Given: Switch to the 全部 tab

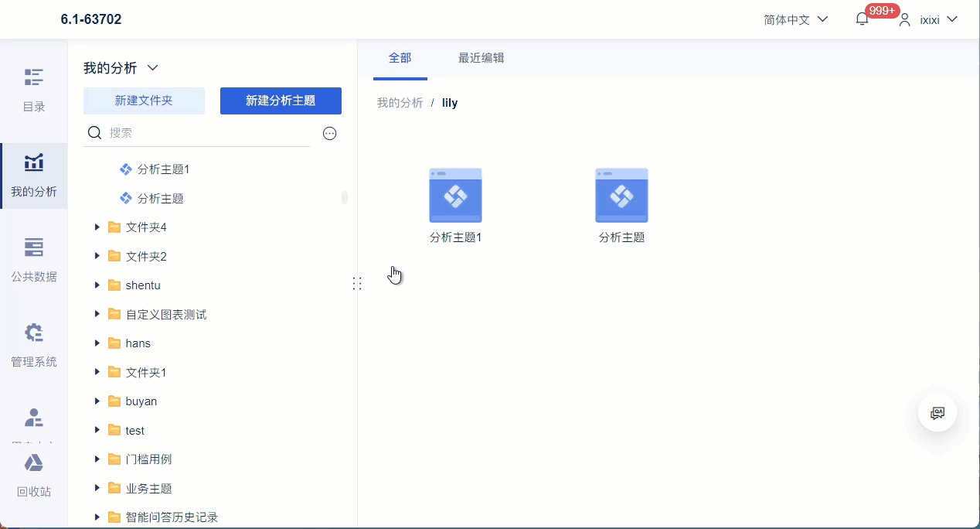Looking at the screenshot, I should coord(400,58).
